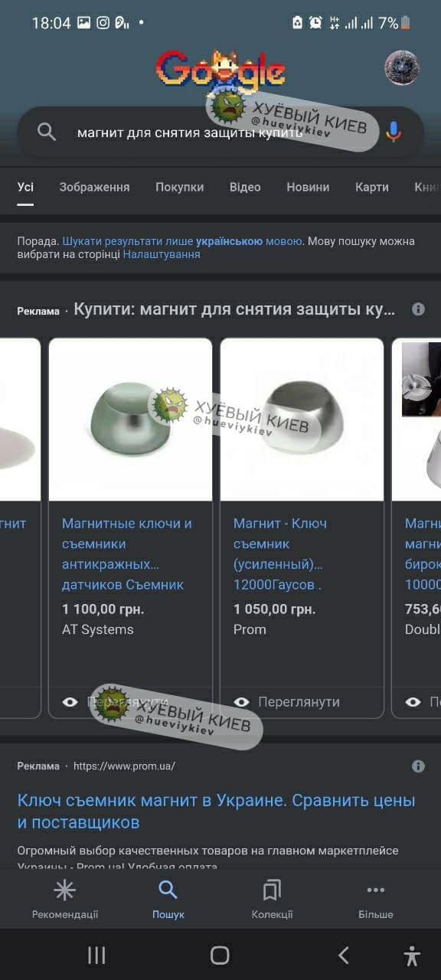Select the Відео tab
Screen dimensions: 441x980
245,187
